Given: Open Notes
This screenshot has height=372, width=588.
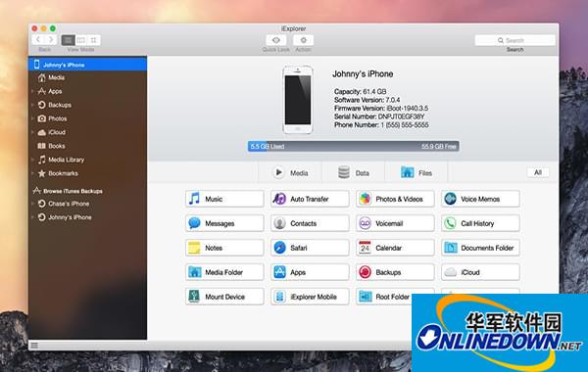Looking at the screenshot, I should [x=224, y=248].
